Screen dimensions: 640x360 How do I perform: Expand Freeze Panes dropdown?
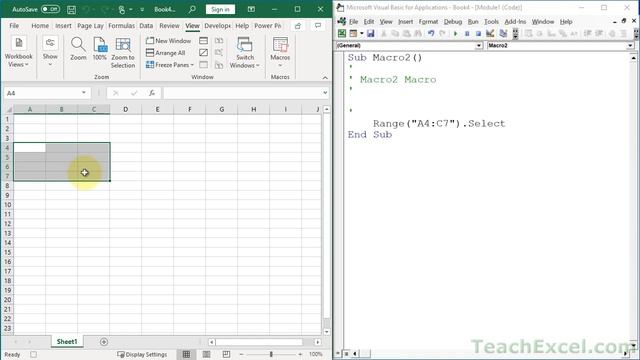pos(169,64)
